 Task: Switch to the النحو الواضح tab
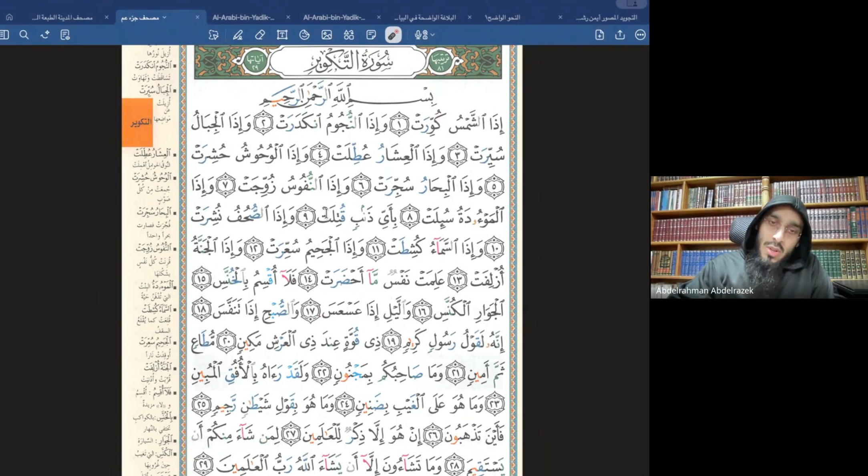click(x=502, y=17)
